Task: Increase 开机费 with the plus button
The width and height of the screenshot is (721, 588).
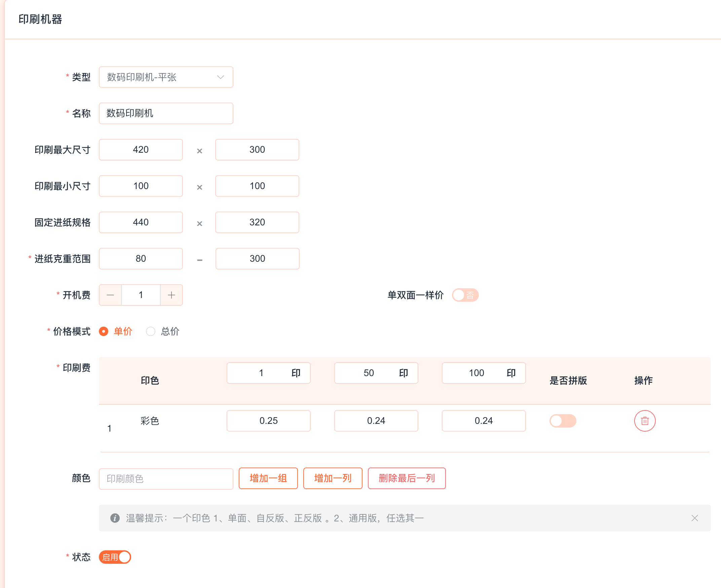Action: pos(172,295)
